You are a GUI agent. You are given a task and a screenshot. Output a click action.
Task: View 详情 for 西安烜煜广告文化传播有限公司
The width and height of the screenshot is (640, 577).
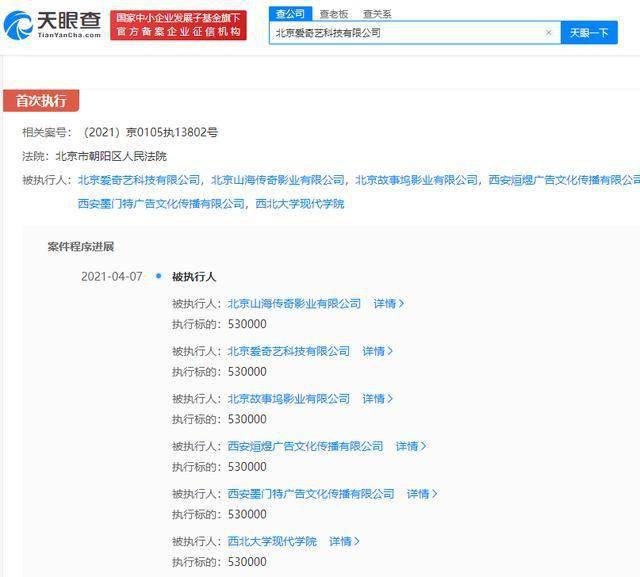coord(411,446)
